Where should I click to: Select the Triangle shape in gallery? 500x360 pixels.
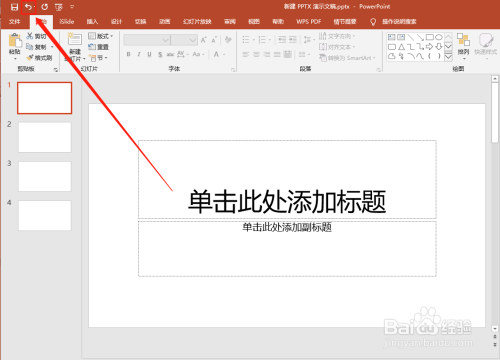point(401,47)
